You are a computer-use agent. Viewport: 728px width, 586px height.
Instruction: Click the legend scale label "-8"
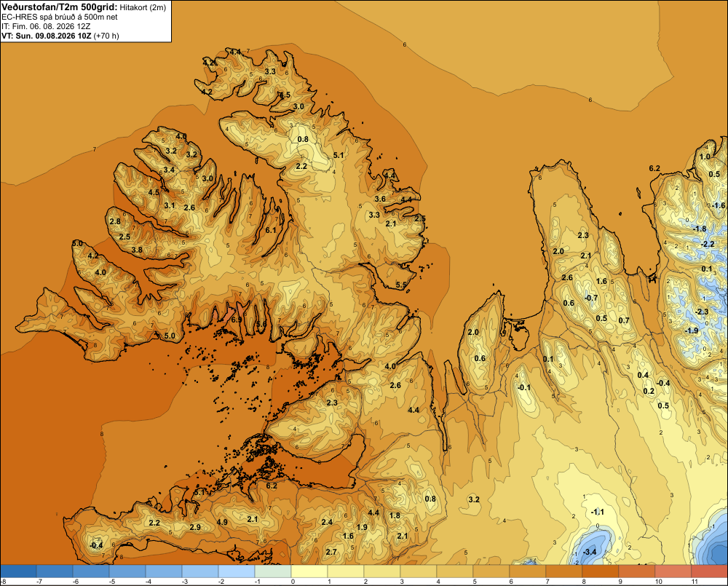pos(3,582)
